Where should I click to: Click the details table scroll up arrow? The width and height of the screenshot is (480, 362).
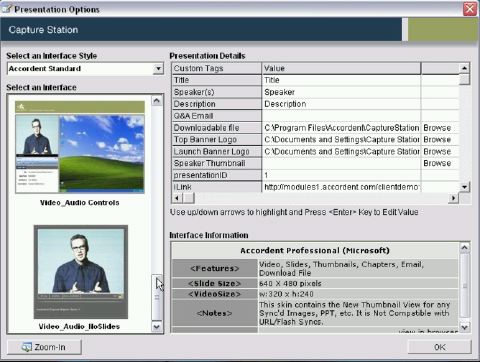464,68
